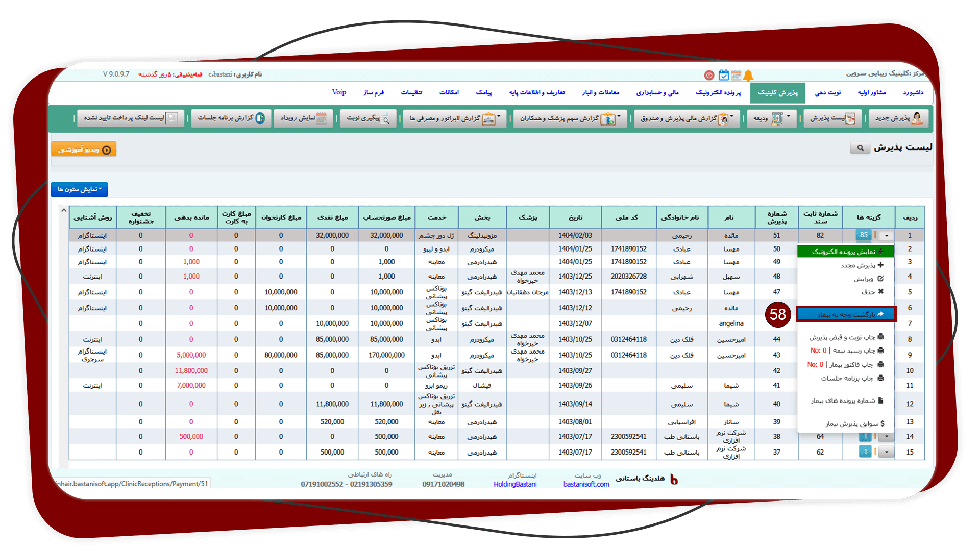Expand the ودیعه toolbar dropdown
Screen dimensions: 980x551
(x=771, y=118)
